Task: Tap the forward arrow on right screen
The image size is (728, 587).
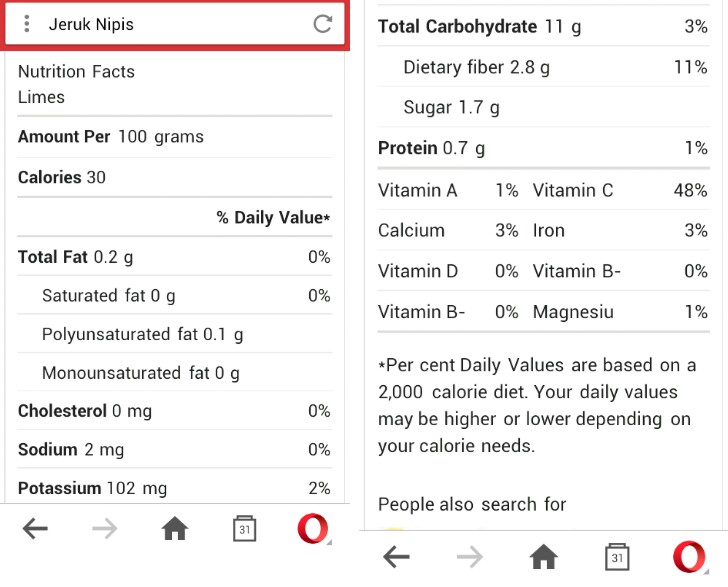Action: [470, 556]
